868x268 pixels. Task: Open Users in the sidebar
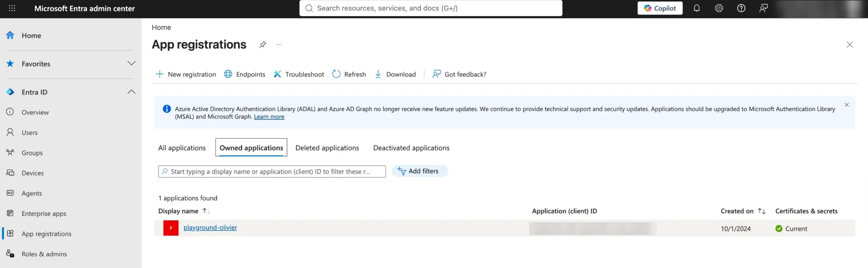30,132
